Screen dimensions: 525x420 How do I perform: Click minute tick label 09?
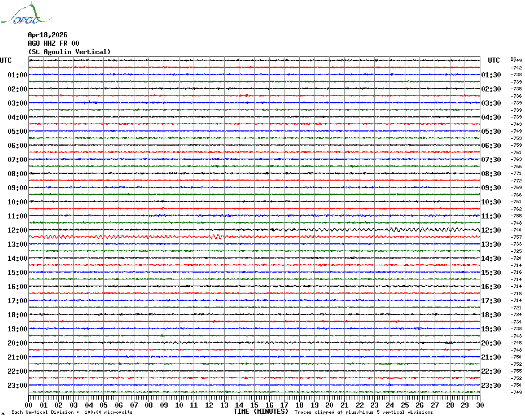point(164,405)
